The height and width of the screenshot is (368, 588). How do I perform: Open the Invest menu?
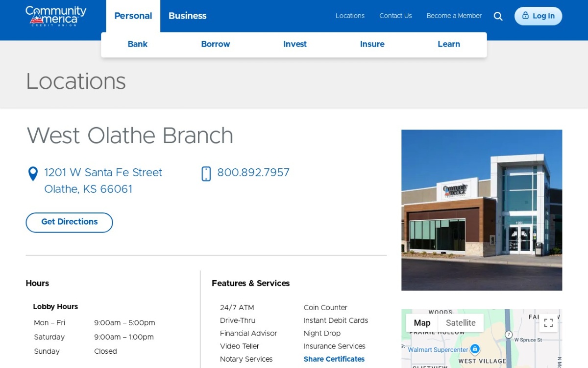pyautogui.click(x=295, y=44)
